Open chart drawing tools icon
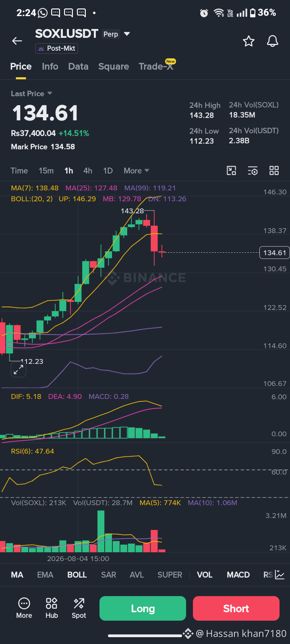This screenshot has height=644, width=290. (232, 171)
